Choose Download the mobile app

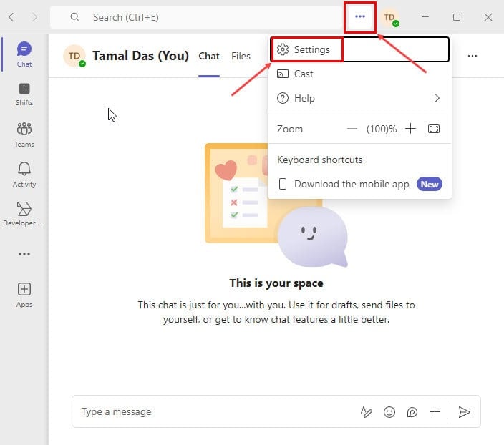pyautogui.click(x=359, y=184)
